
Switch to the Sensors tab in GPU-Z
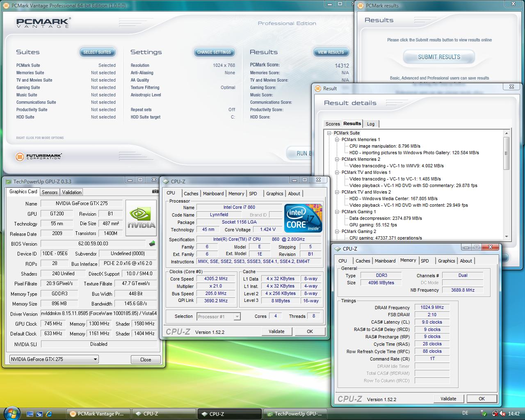50,192
